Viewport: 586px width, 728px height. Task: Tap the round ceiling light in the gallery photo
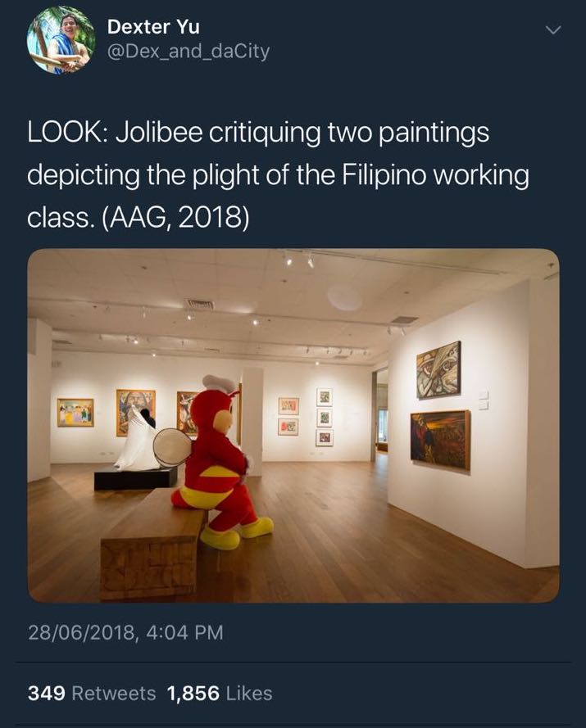[x=344, y=297]
